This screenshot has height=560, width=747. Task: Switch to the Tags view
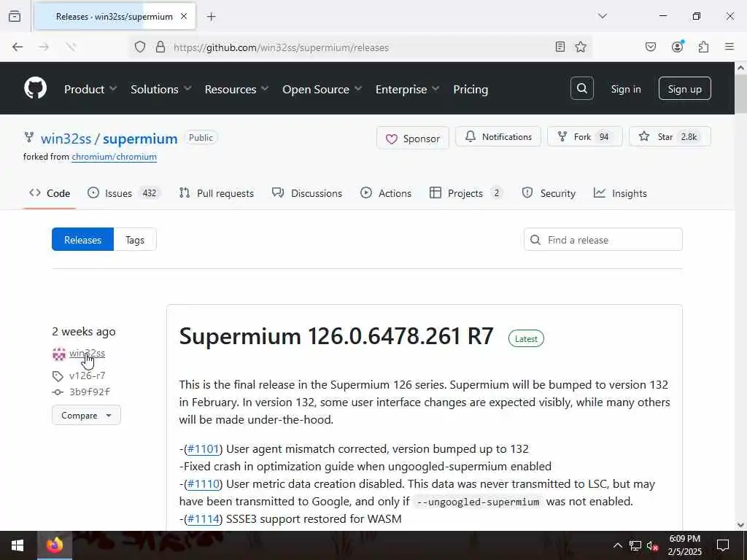pyautogui.click(x=135, y=239)
